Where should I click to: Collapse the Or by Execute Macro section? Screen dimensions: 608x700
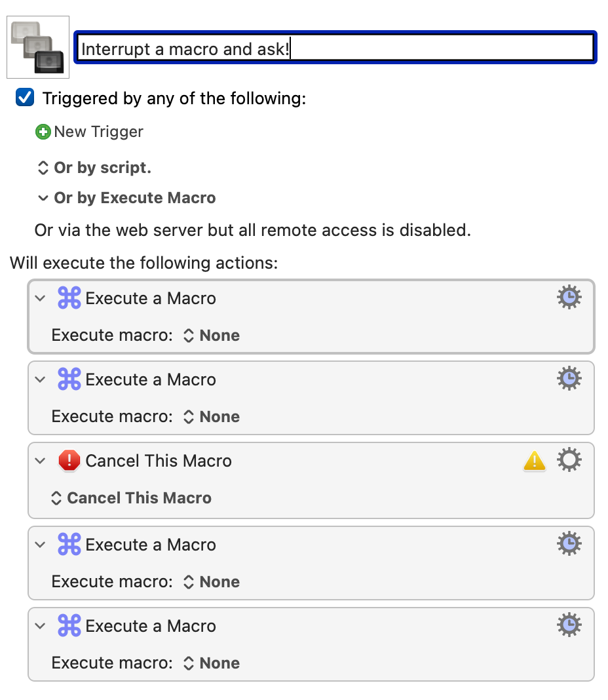[x=43, y=198]
